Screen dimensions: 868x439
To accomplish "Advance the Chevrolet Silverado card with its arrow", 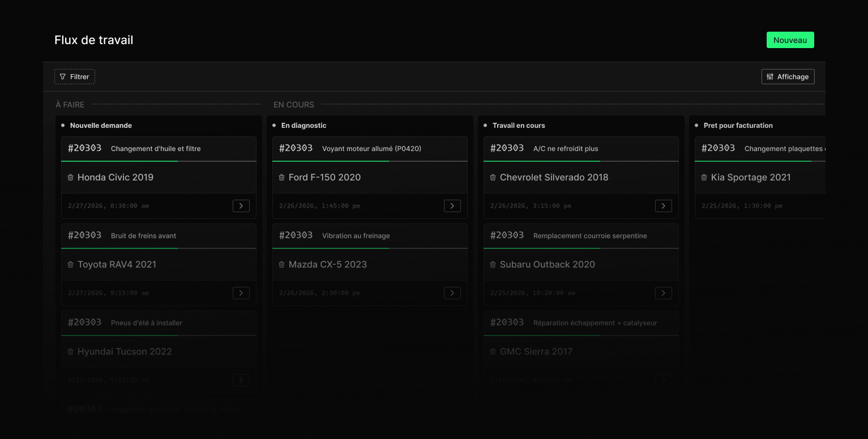I will [x=664, y=206].
